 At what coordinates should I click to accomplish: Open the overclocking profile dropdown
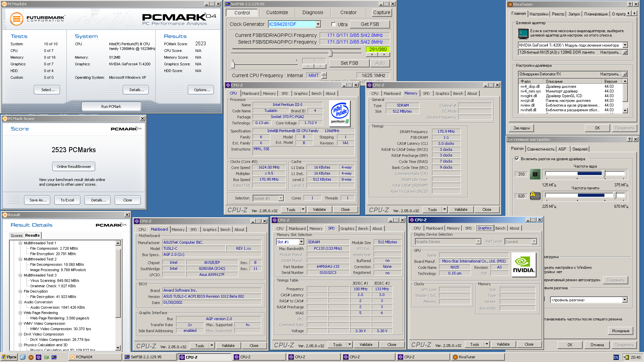tap(625, 300)
